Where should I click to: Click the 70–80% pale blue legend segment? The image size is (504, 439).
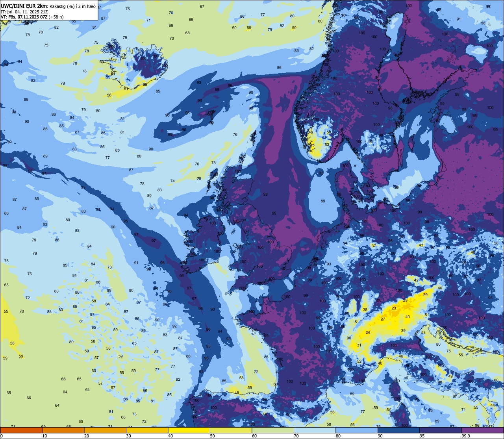[315, 430]
